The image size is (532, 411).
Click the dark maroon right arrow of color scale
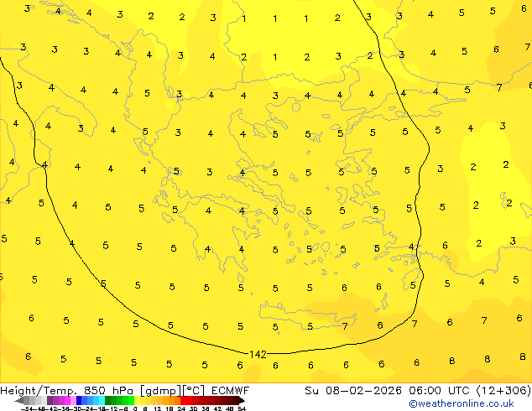[242, 401]
